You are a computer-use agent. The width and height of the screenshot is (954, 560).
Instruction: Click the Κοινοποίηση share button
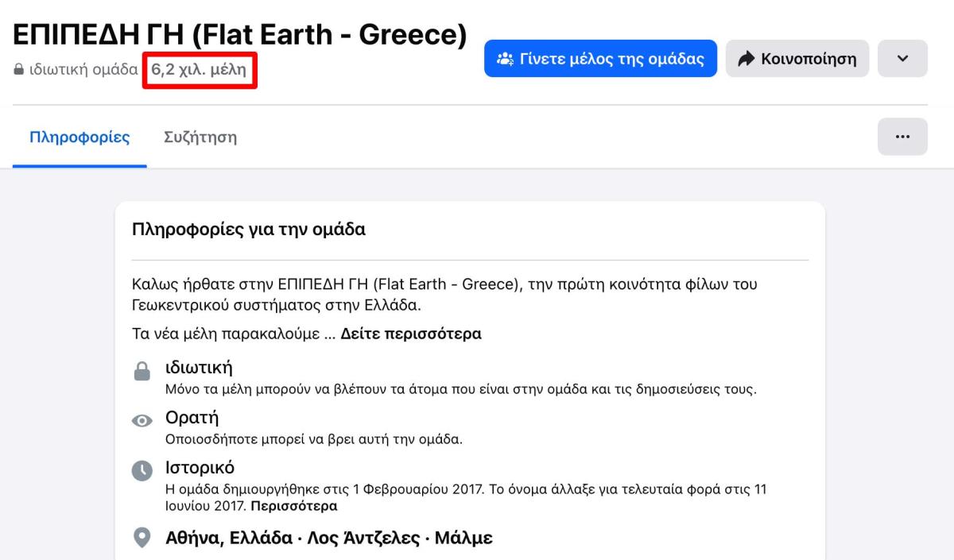click(x=797, y=59)
